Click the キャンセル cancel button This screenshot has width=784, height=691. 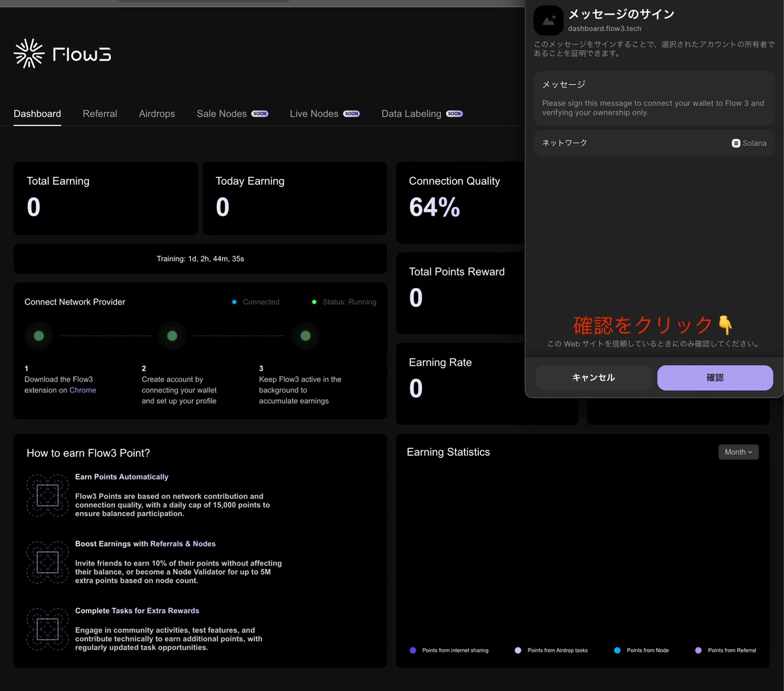(x=593, y=378)
